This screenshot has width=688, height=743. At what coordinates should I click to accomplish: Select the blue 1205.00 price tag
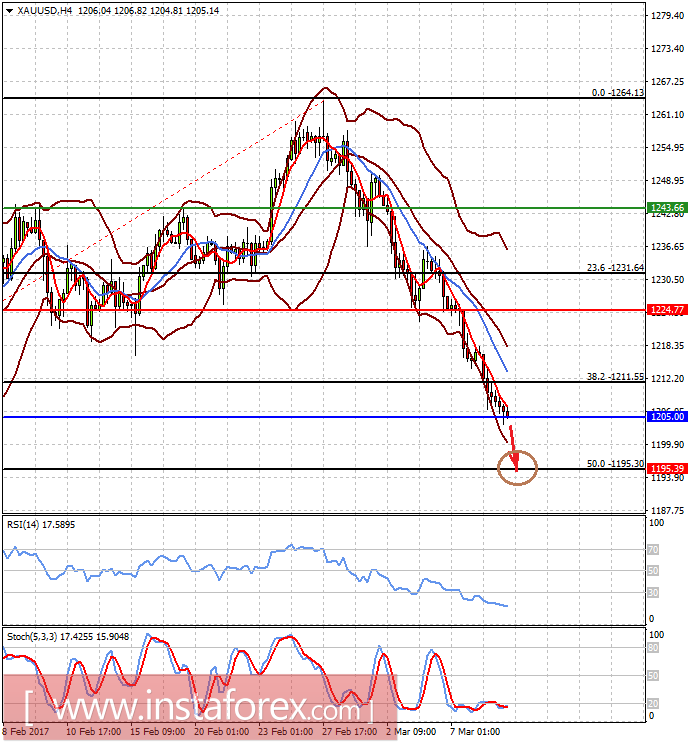663,416
